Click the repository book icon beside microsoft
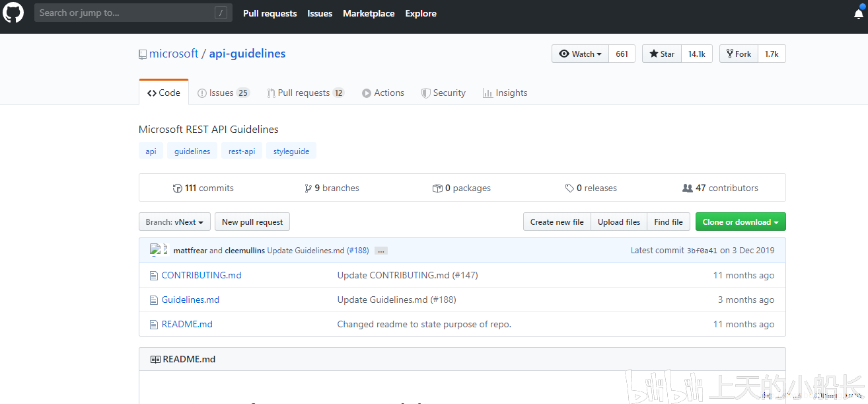Viewport: 868px width, 404px height. tap(142, 54)
